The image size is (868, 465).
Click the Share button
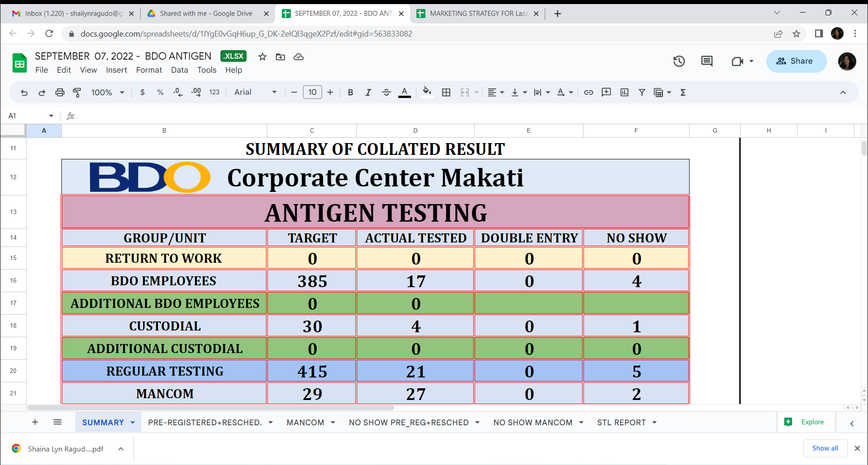tap(796, 61)
